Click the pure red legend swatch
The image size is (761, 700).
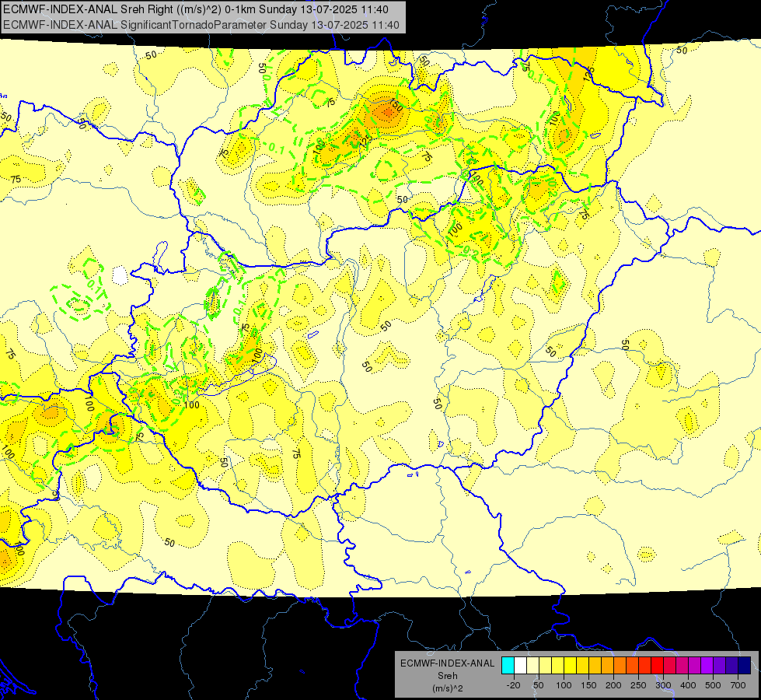[x=657, y=665]
